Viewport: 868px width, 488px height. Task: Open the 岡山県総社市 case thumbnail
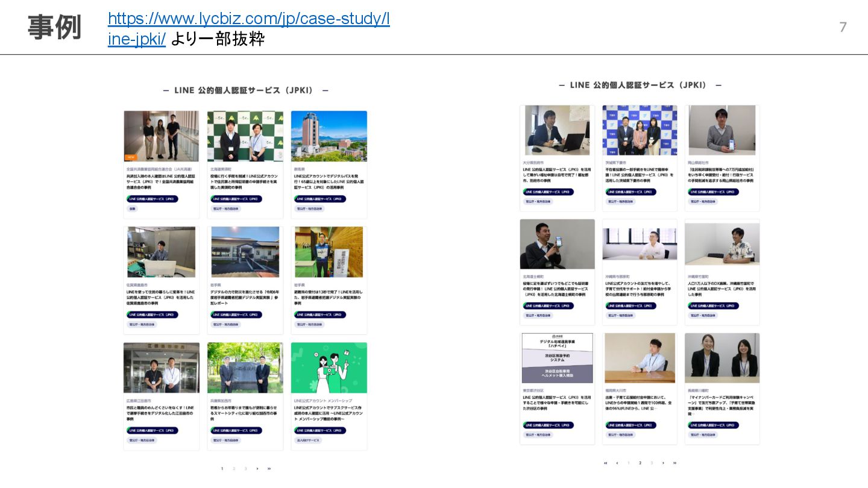click(722, 130)
